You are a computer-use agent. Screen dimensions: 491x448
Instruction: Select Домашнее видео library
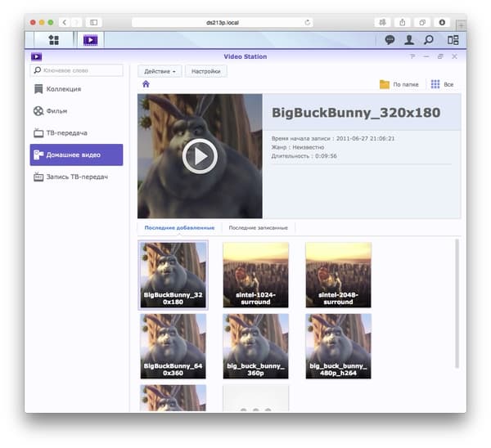pyautogui.click(x=76, y=155)
